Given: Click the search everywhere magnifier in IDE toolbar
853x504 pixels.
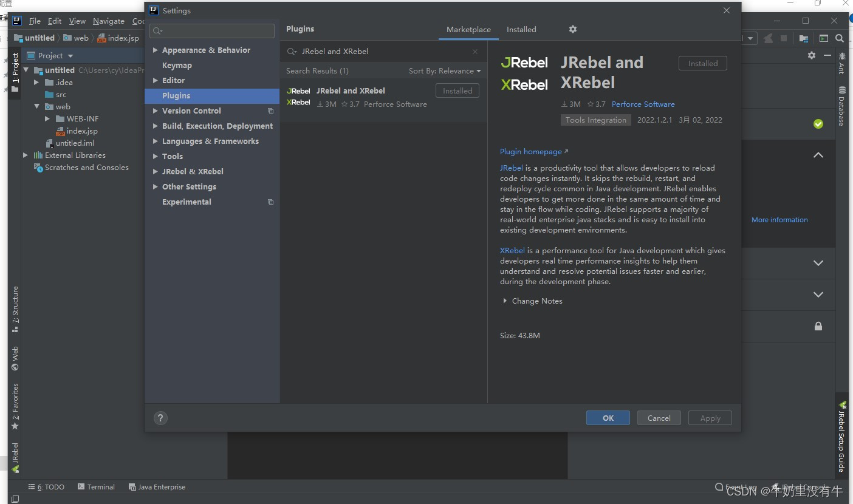Looking at the screenshot, I should 840,38.
